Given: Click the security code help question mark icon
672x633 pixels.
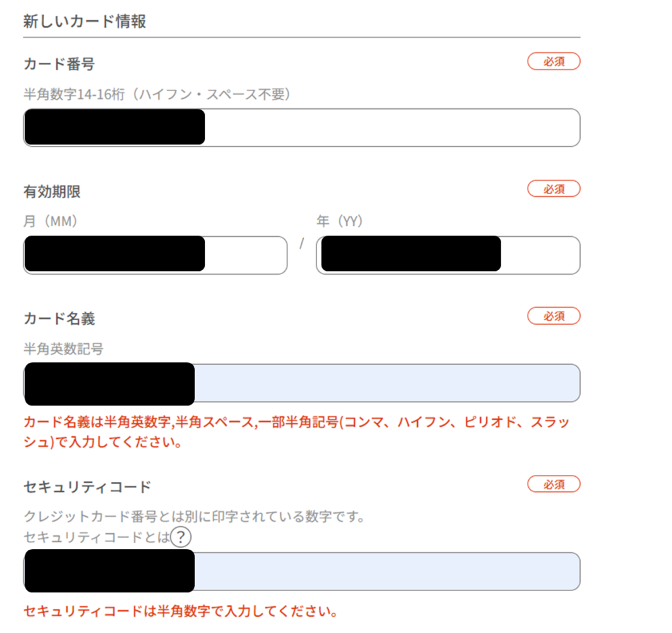Looking at the screenshot, I should (x=180, y=539).
